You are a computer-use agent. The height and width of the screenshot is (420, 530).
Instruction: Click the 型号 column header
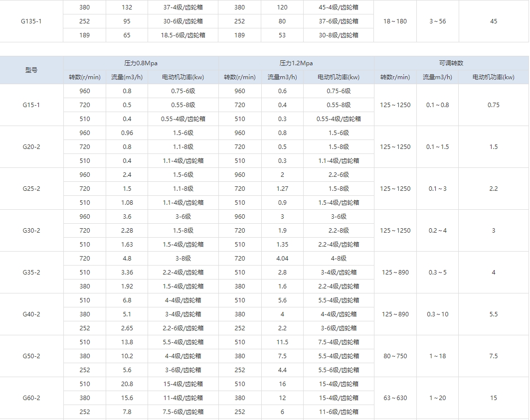point(31,70)
